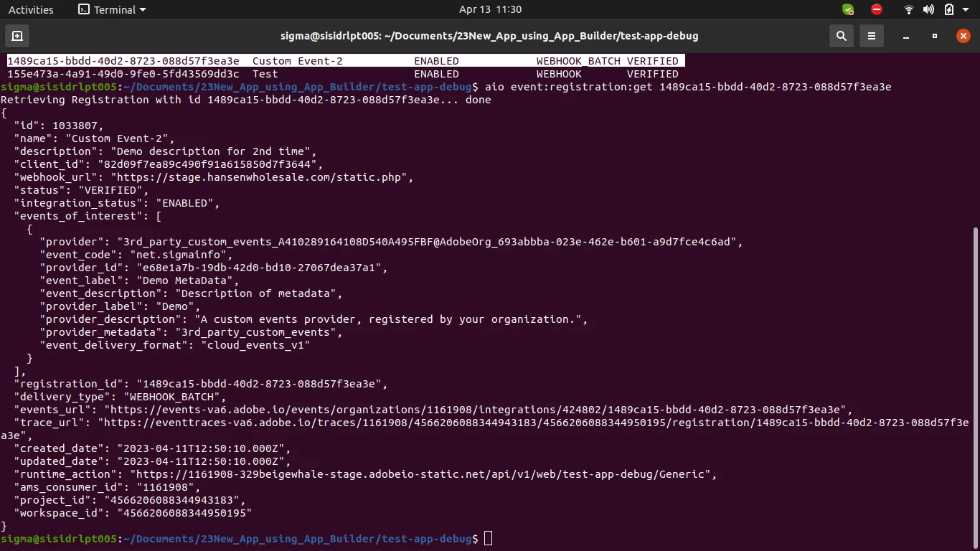The height and width of the screenshot is (551, 980).
Task: Minimize the terminal window
Action: (x=907, y=36)
